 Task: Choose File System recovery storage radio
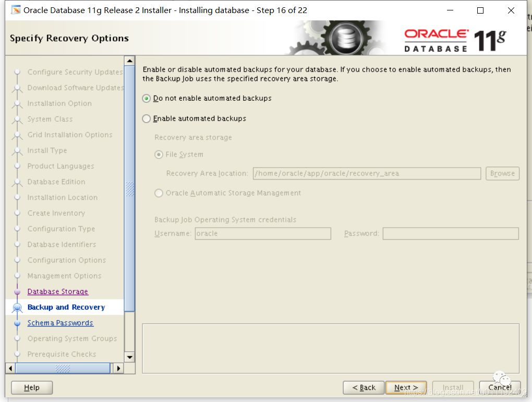pyautogui.click(x=159, y=155)
